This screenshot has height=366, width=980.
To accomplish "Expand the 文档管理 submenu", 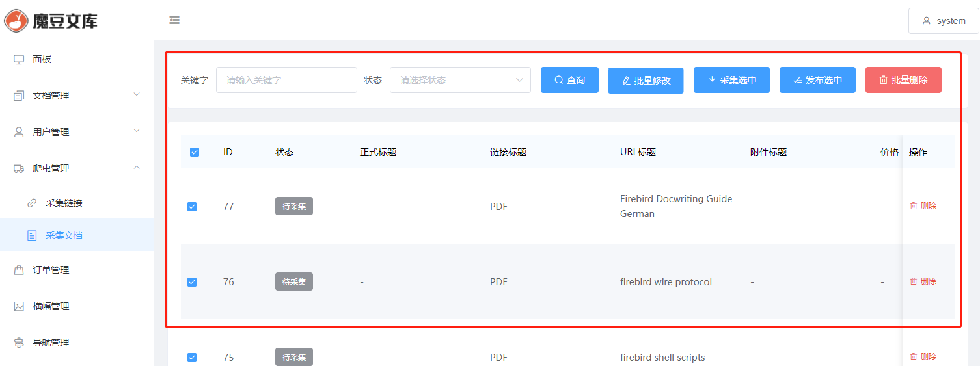I will [x=77, y=96].
